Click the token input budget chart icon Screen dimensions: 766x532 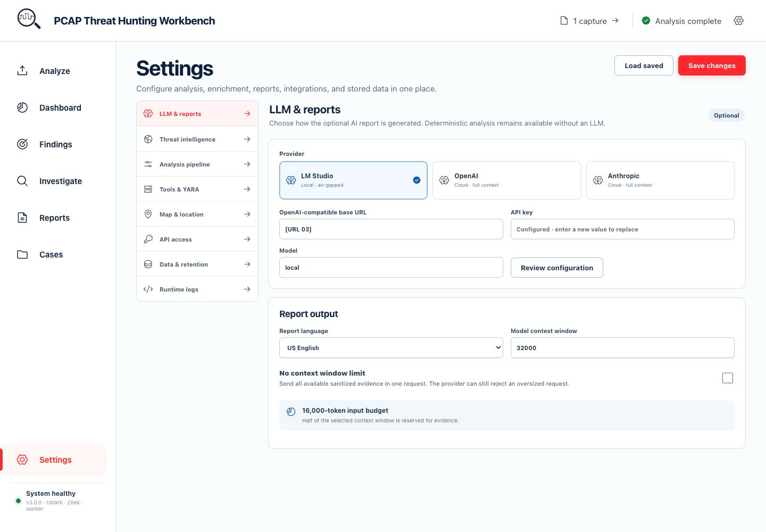coord(291,412)
